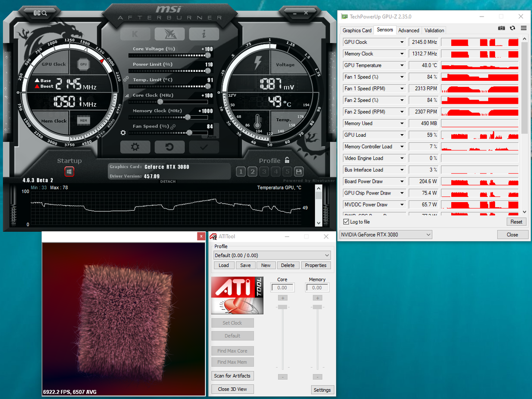The image size is (532, 399).
Task: Save profile using floppy disk icon
Action: click(x=299, y=172)
